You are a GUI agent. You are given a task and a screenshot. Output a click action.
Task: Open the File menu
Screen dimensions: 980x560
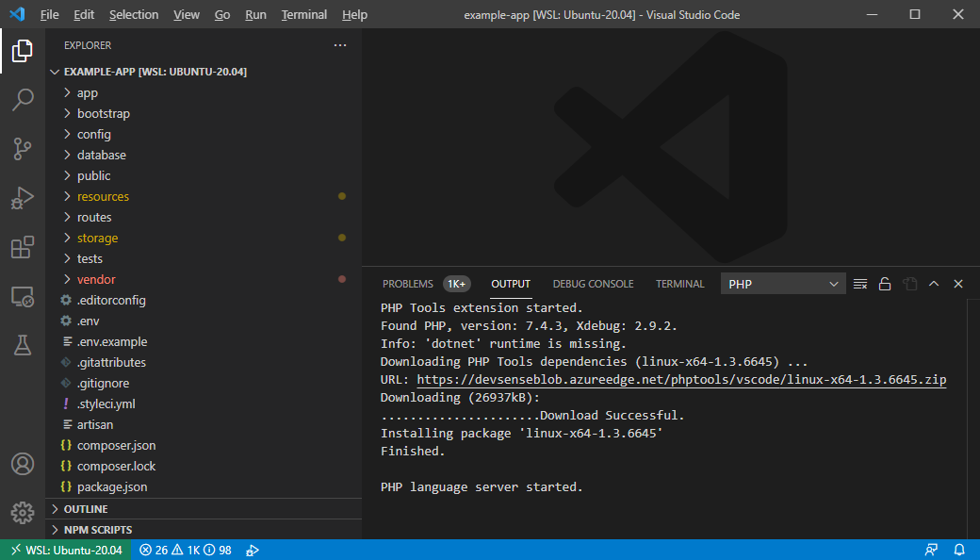click(x=49, y=14)
